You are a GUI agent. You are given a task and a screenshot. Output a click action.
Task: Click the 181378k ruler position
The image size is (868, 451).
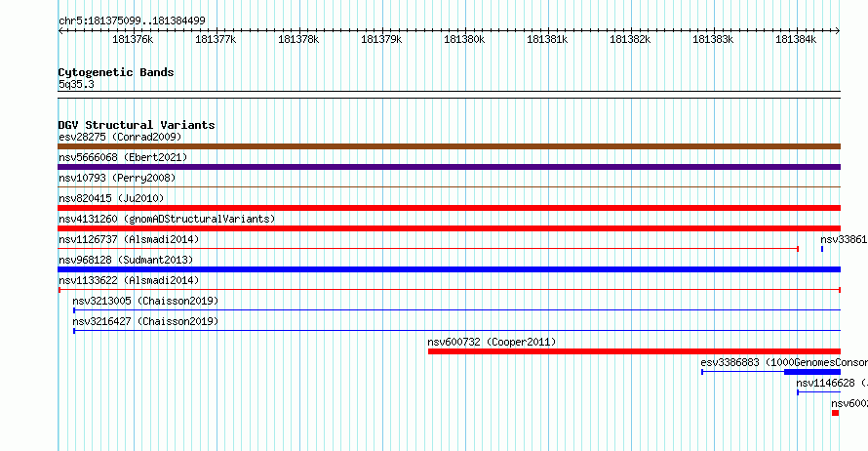(299, 39)
